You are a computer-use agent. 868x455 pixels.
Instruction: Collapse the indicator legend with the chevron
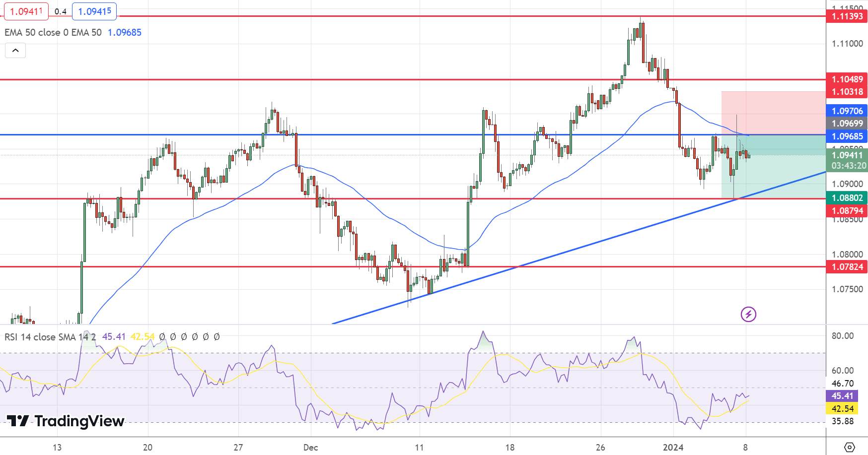pyautogui.click(x=15, y=51)
